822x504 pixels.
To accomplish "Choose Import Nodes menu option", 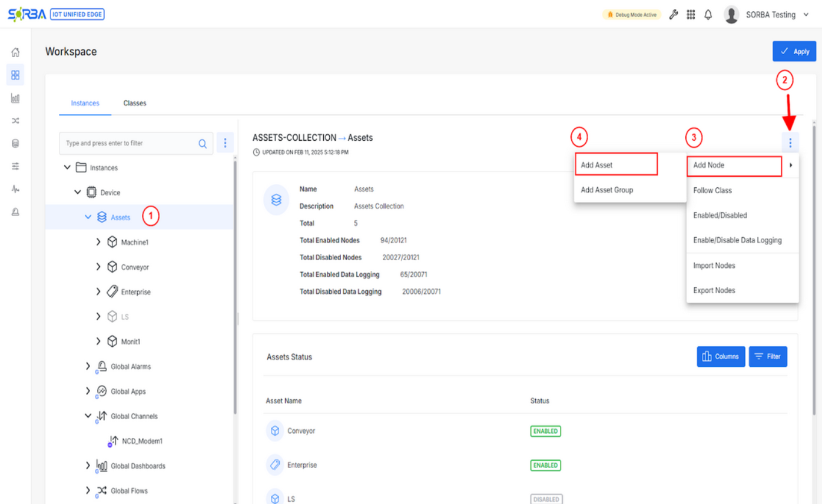I will coord(714,266).
